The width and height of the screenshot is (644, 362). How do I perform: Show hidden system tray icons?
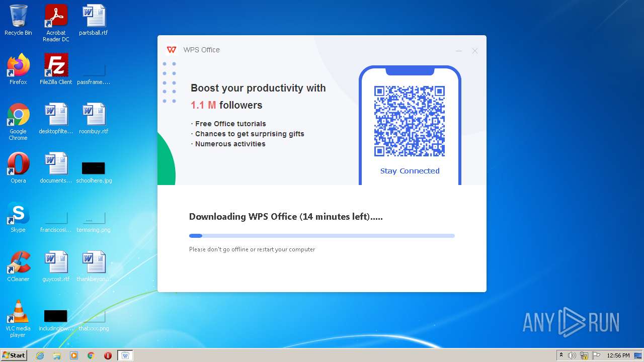coord(561,355)
